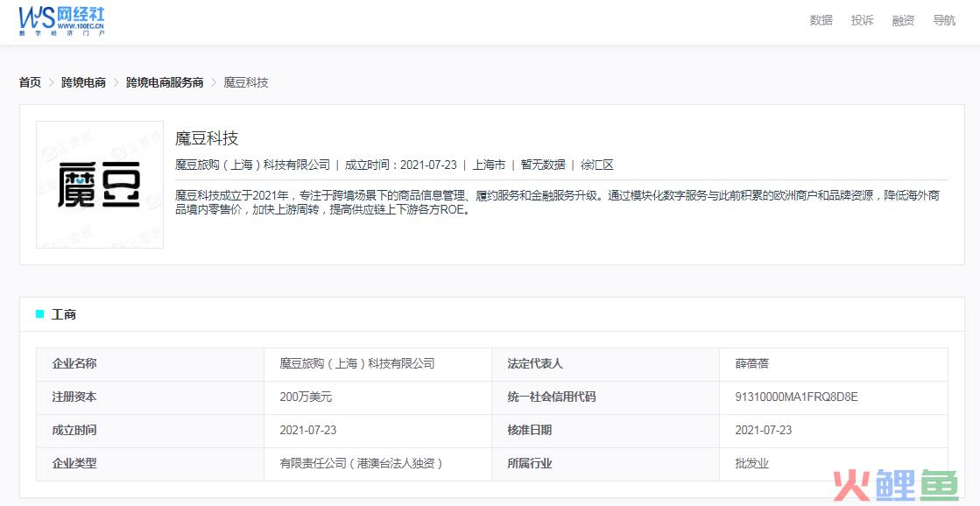The height and width of the screenshot is (506, 980).
Task: Click the 注册资本 table label
Action: 74,397
